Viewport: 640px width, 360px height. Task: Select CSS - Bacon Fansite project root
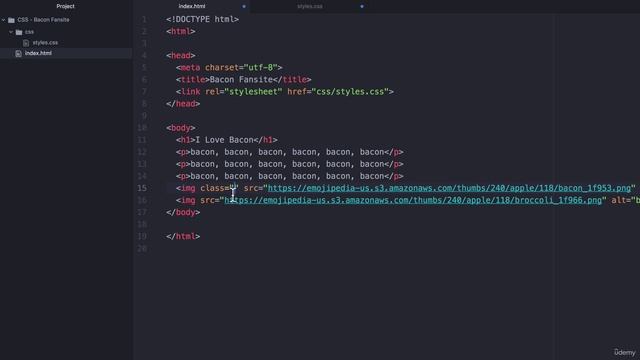[43, 20]
